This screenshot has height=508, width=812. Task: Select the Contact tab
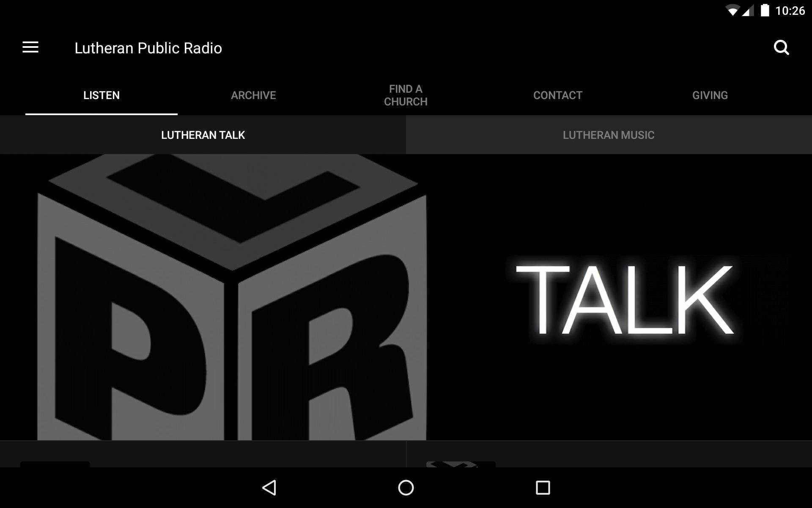(x=557, y=95)
